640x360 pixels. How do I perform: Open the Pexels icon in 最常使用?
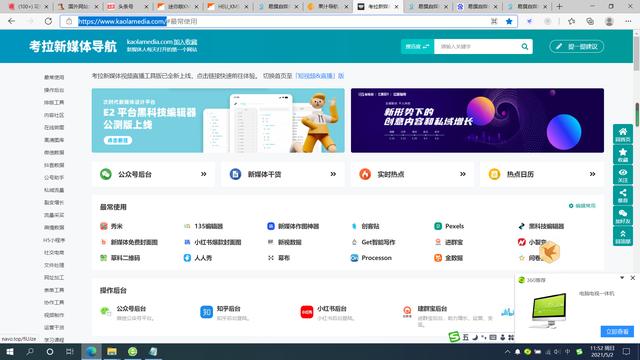click(x=438, y=226)
